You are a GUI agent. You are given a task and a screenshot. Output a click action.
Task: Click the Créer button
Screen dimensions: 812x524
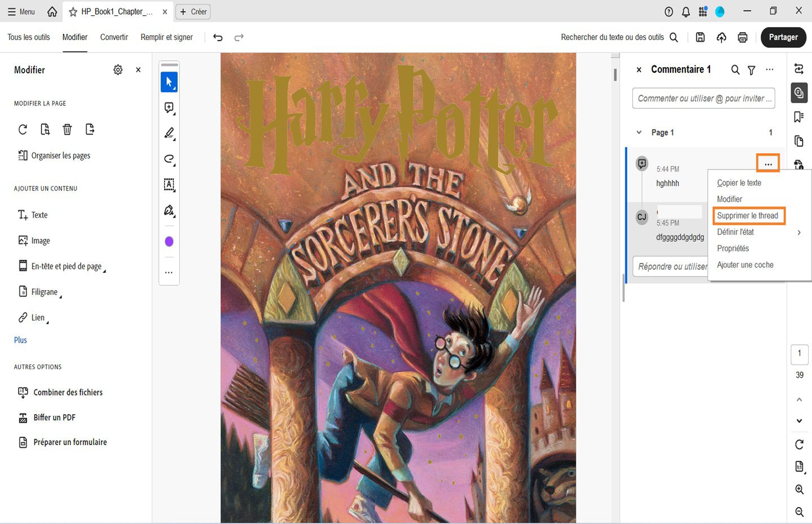tap(193, 11)
